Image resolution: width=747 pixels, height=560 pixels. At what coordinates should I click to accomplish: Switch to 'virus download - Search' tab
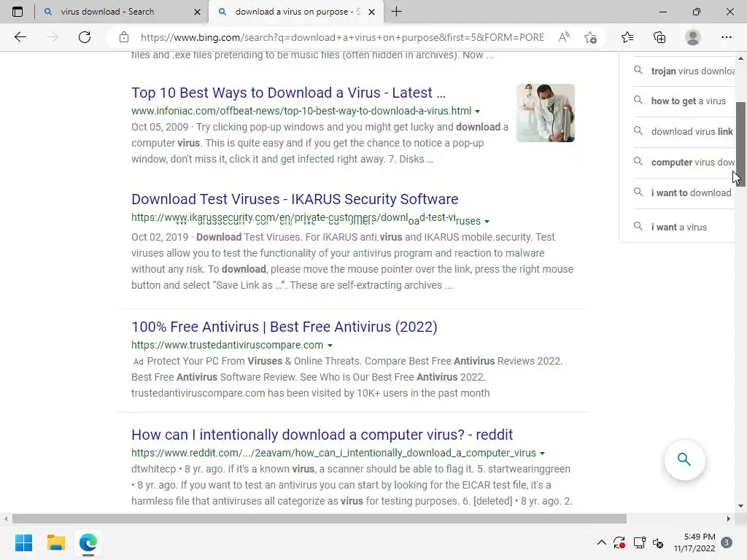122,12
